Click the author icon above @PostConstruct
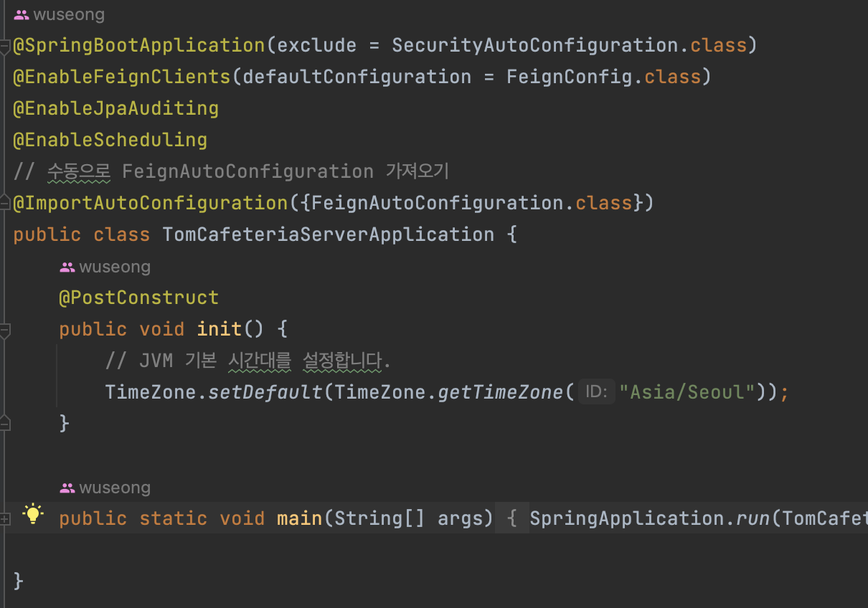This screenshot has height=608, width=868. pyautogui.click(x=67, y=267)
